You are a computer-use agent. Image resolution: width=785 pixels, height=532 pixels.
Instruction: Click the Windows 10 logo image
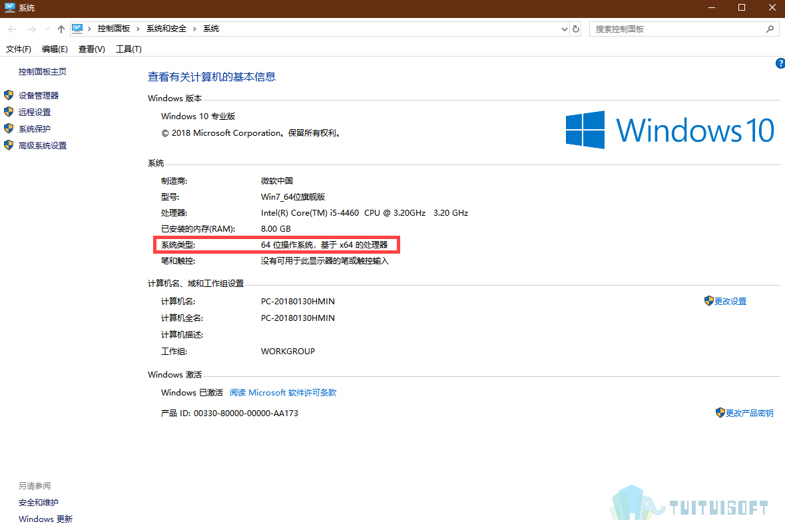(x=670, y=130)
